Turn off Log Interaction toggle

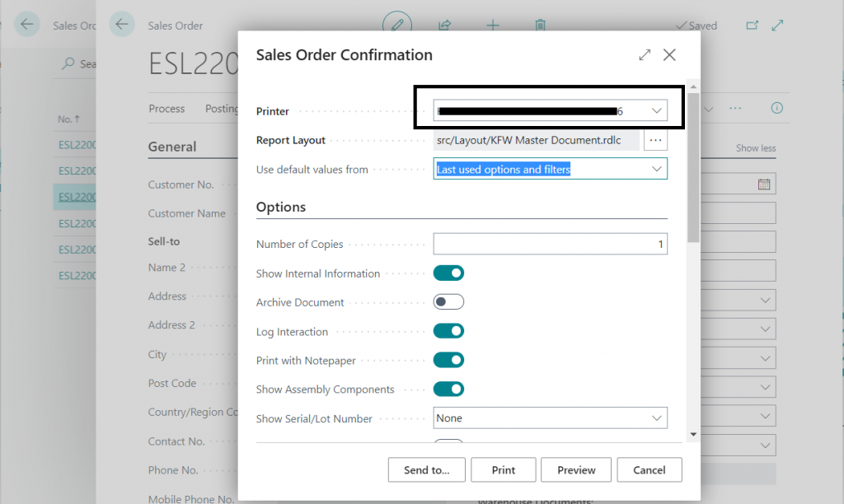point(448,331)
